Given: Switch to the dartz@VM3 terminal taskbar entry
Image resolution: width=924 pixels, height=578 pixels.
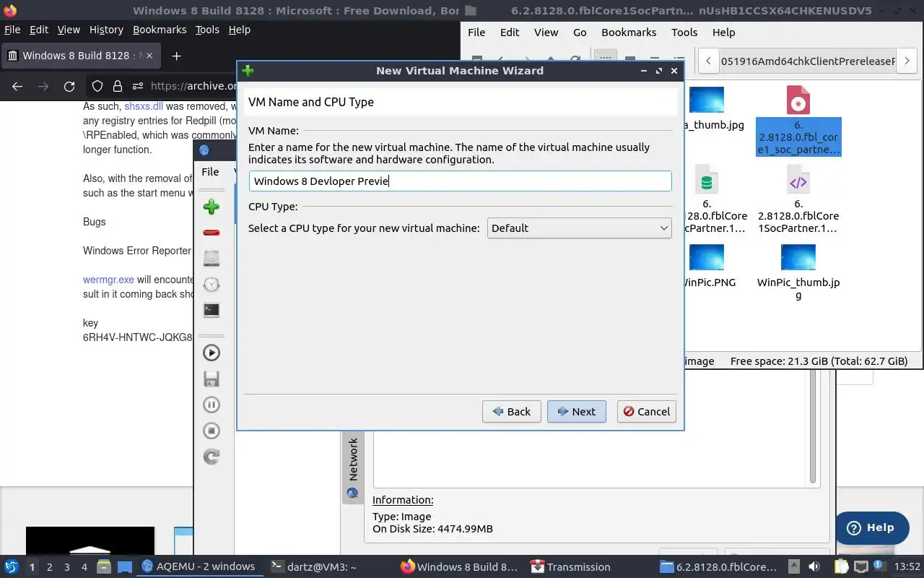Looking at the screenshot, I should pos(313,566).
